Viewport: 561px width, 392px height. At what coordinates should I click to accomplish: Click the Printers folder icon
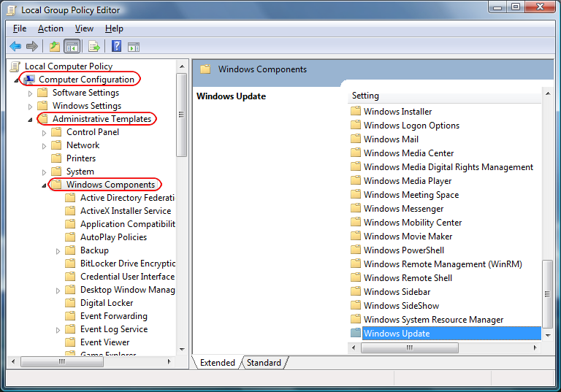[x=56, y=158]
